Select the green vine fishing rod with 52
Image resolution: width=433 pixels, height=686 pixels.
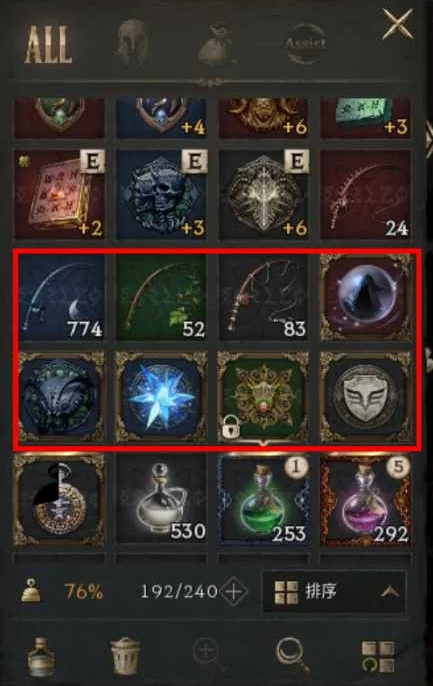161,298
